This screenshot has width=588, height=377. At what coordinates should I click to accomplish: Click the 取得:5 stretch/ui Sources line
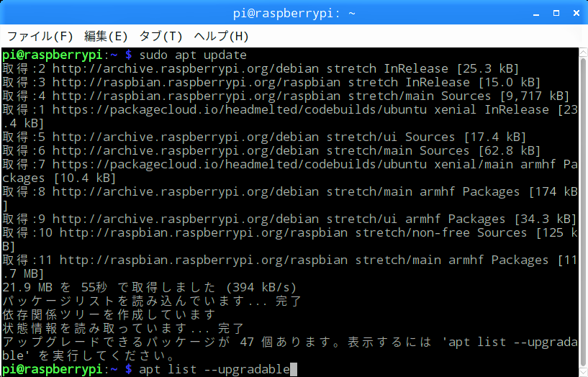264,137
